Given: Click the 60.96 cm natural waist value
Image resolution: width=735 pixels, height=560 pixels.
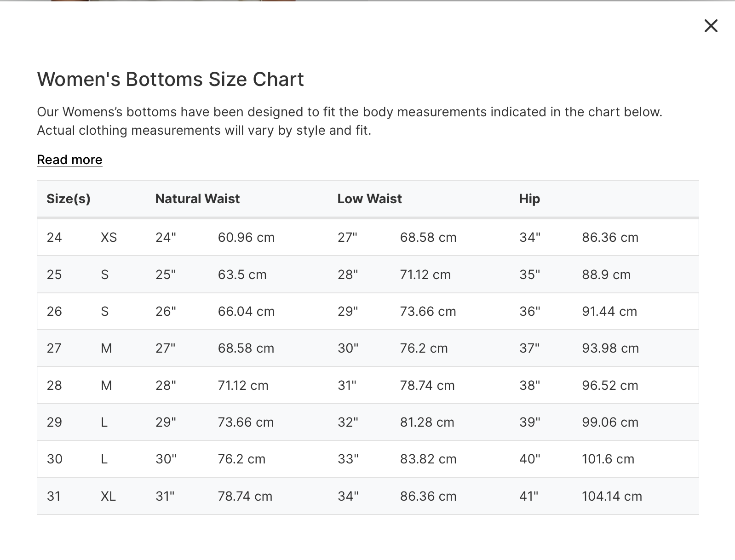Looking at the screenshot, I should pos(246,237).
